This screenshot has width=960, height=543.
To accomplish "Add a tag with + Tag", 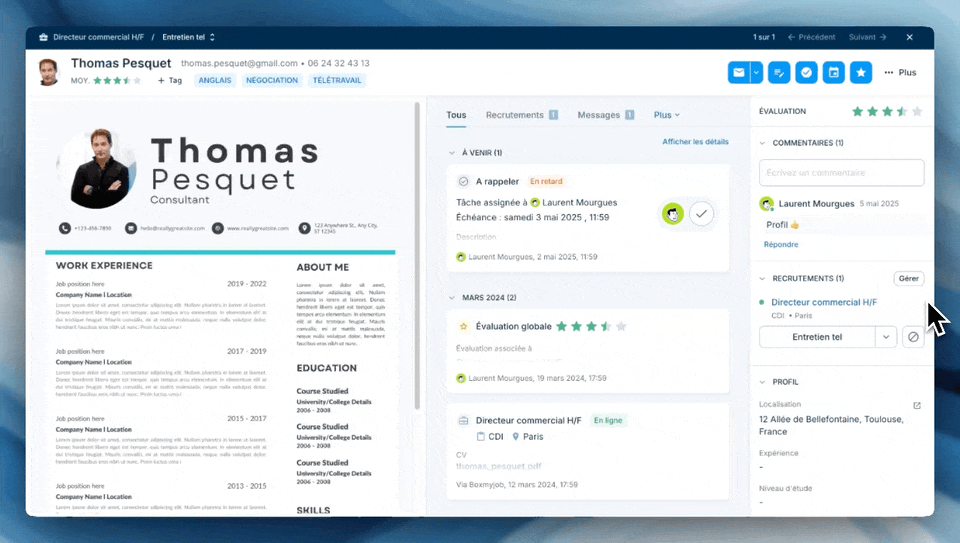I will pyautogui.click(x=170, y=80).
